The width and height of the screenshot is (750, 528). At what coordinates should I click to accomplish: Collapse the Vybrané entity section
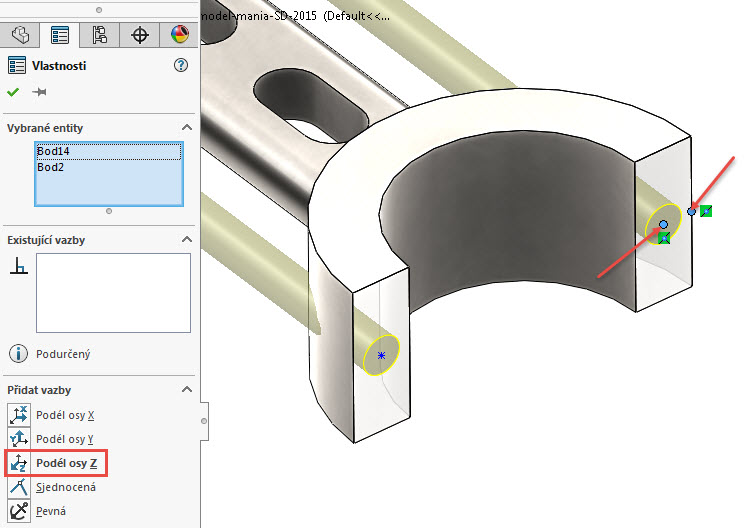(x=186, y=128)
